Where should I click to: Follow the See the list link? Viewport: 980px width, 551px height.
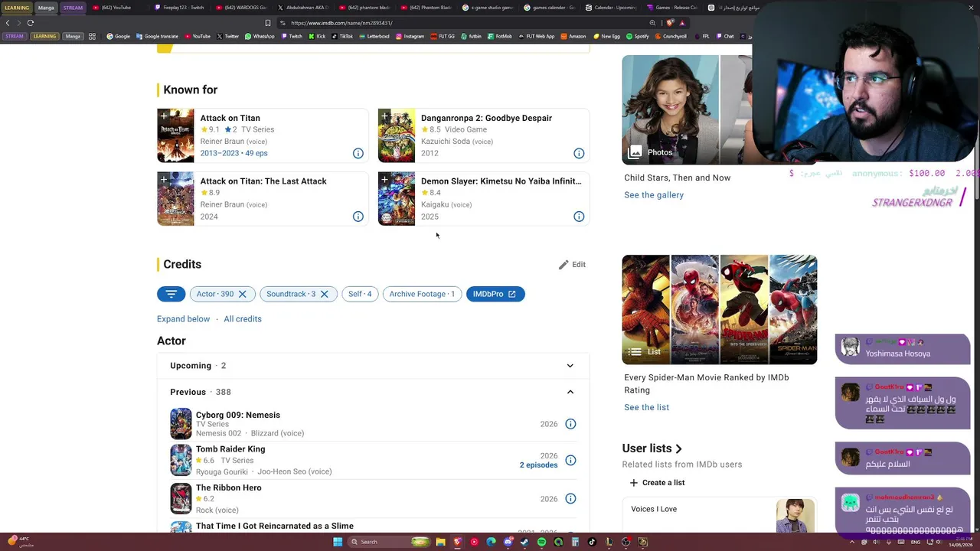click(x=646, y=407)
